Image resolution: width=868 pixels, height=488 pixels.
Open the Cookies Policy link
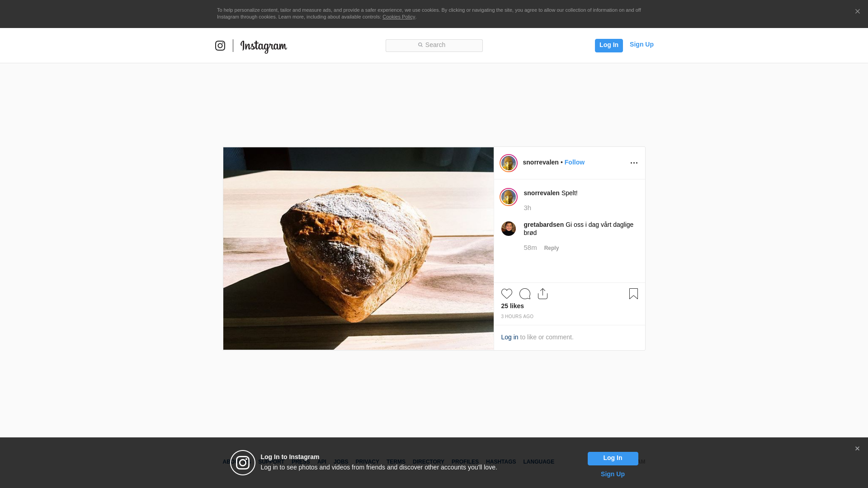tap(399, 17)
